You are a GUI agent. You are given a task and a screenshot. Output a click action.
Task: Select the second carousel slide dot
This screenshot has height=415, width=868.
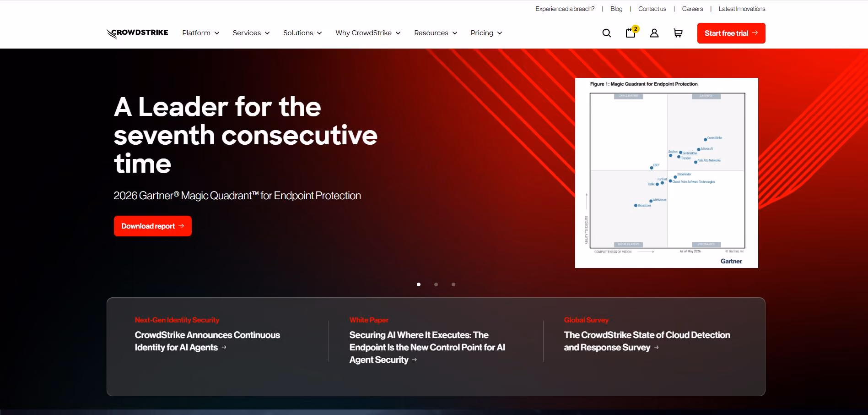pos(436,284)
